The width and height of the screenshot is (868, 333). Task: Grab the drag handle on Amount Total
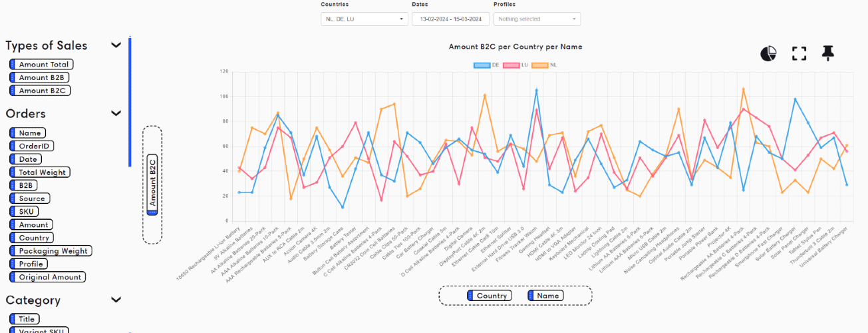point(13,65)
